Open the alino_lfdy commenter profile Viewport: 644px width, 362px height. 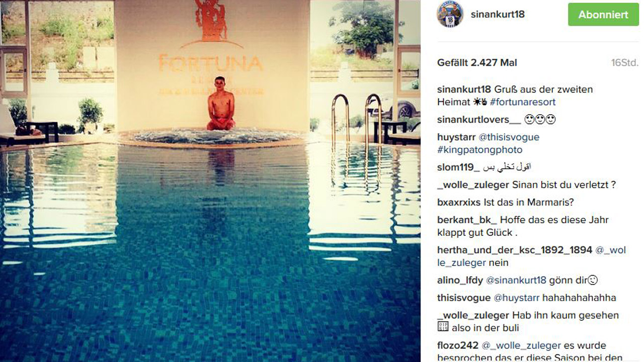tap(460, 281)
